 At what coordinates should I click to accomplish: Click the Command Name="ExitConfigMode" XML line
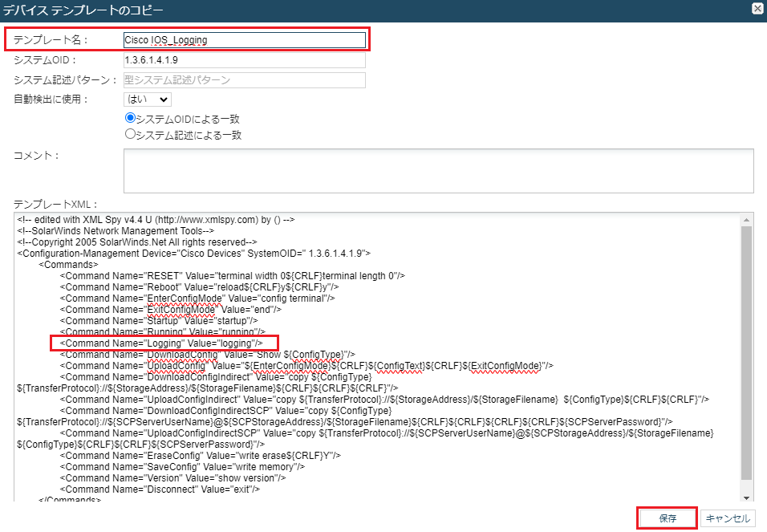tap(171, 310)
